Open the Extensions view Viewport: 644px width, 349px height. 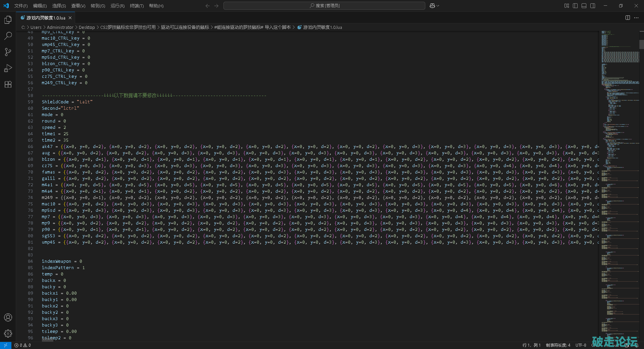pyautogui.click(x=8, y=84)
